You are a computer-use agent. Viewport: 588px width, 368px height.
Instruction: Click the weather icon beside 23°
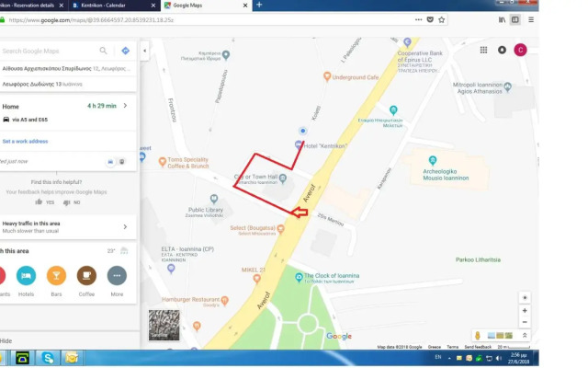tap(124, 251)
